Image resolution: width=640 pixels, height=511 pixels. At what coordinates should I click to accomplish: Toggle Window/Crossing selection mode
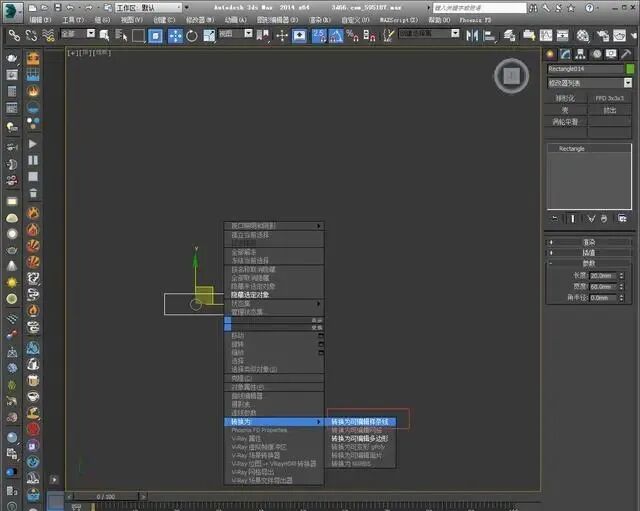(156, 36)
